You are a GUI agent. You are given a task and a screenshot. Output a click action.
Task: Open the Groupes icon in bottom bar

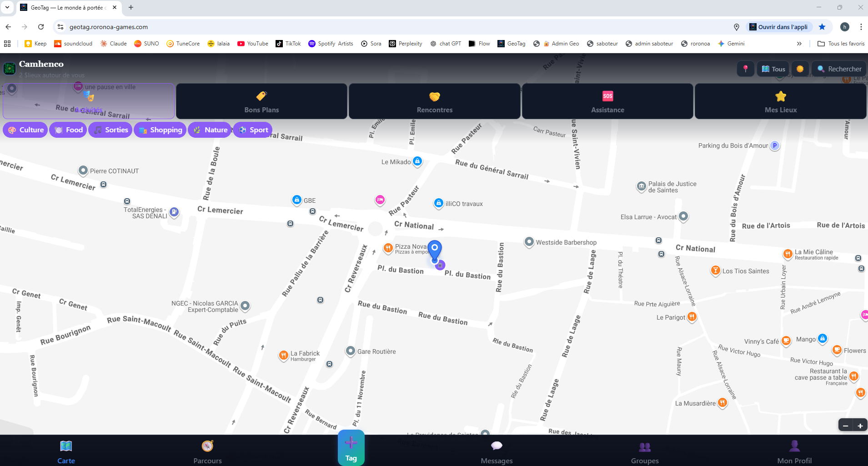[644, 447]
